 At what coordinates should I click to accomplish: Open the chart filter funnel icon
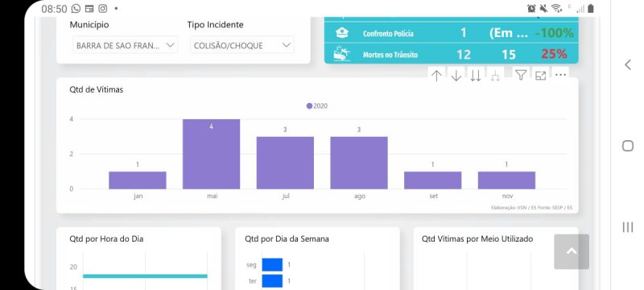click(x=521, y=75)
